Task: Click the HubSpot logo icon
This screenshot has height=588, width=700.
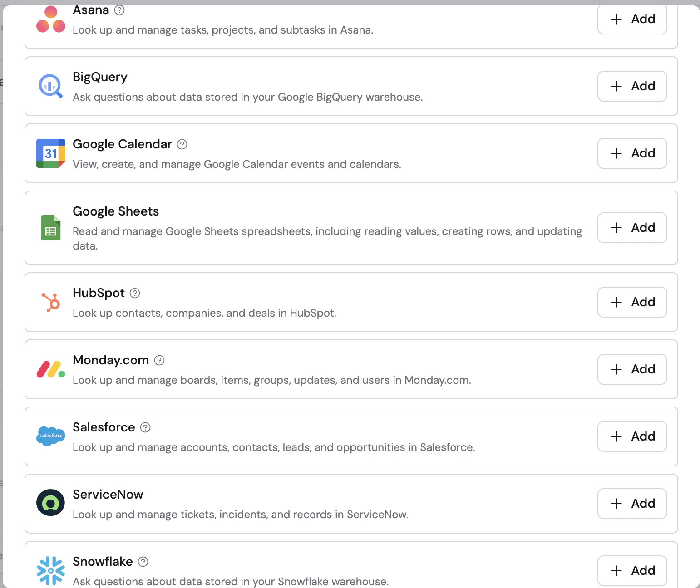Action: click(51, 302)
